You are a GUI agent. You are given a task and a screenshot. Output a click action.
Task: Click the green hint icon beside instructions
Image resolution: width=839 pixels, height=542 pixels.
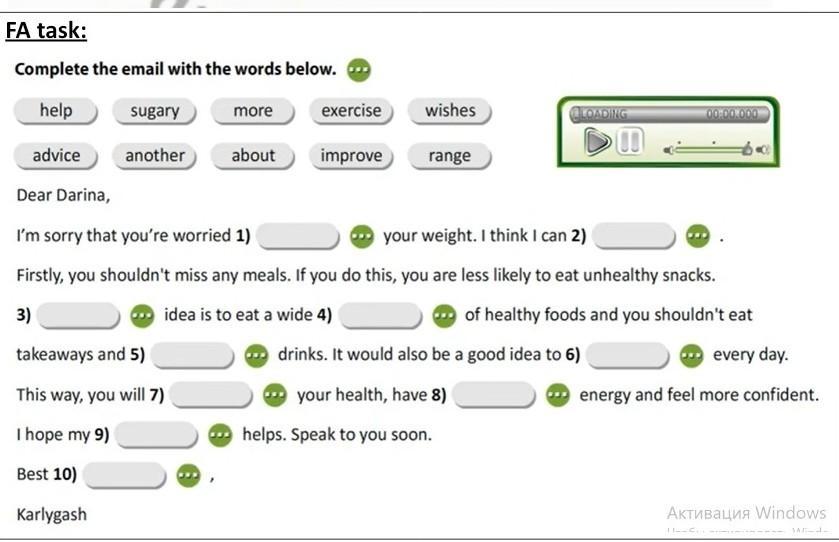(359, 70)
